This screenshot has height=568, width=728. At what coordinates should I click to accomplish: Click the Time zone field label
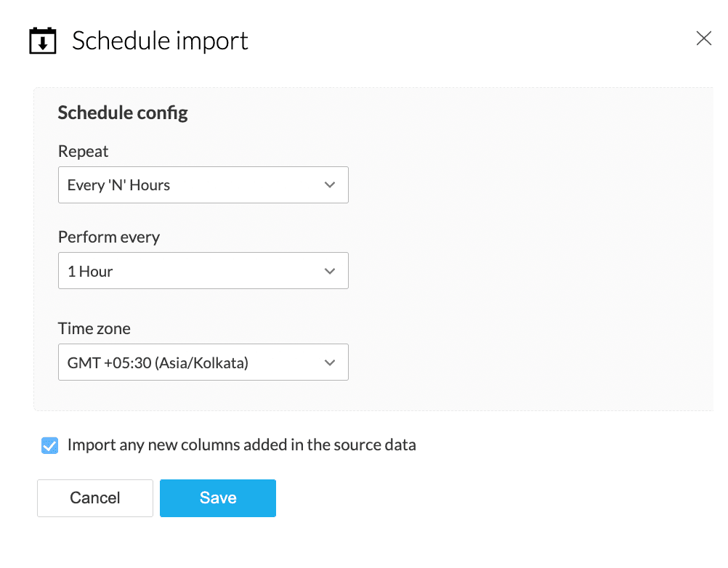(94, 328)
